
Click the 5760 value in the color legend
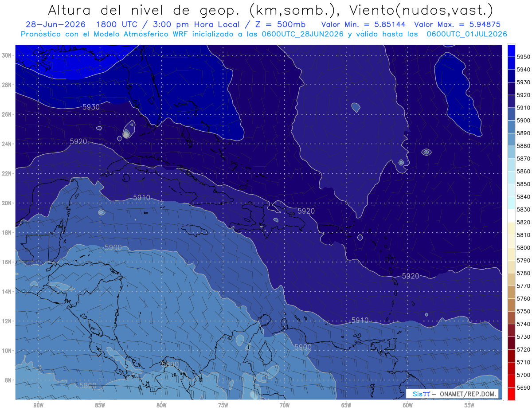point(523,298)
